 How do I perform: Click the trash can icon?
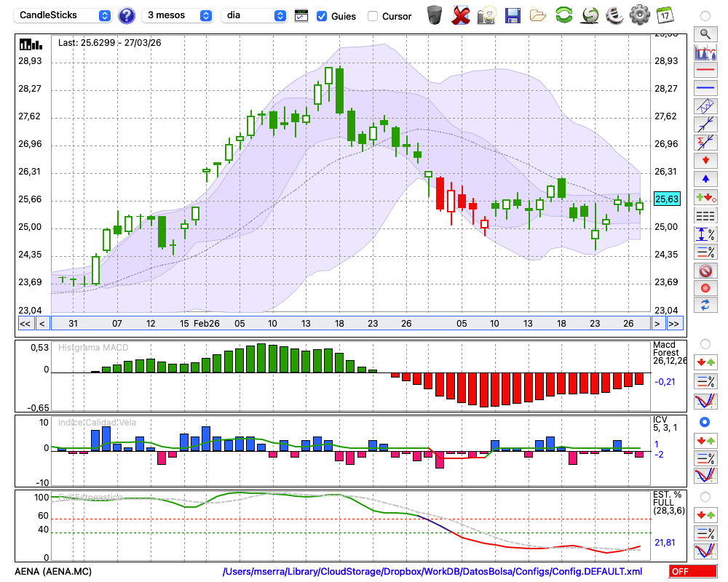[x=435, y=15]
